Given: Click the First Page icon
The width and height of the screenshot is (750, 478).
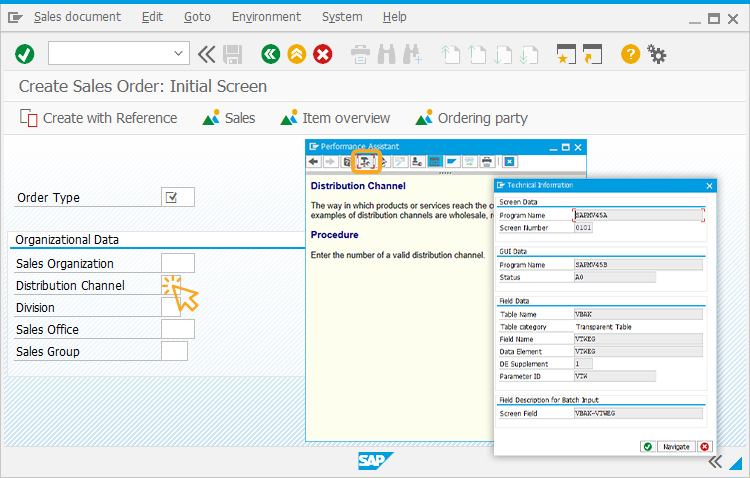Looking at the screenshot, I should point(450,55).
